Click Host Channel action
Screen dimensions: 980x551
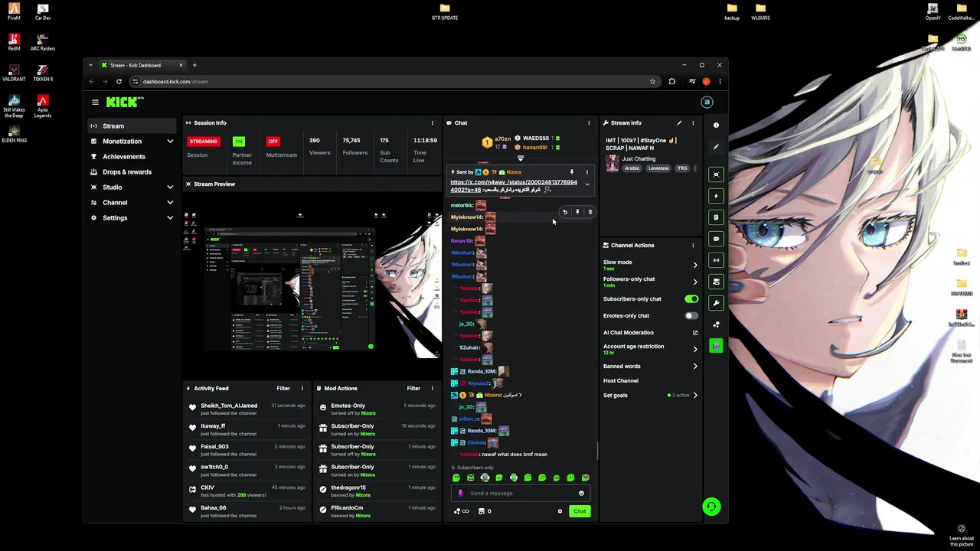(621, 381)
